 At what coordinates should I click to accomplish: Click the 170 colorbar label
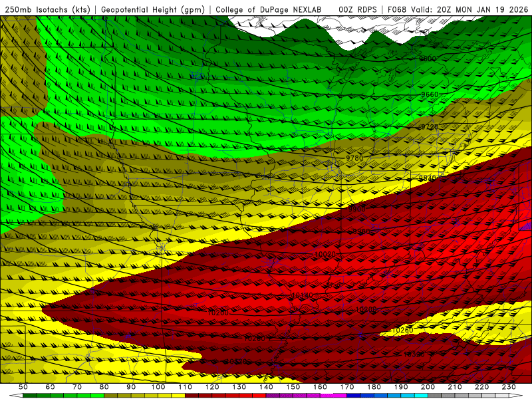(347, 387)
